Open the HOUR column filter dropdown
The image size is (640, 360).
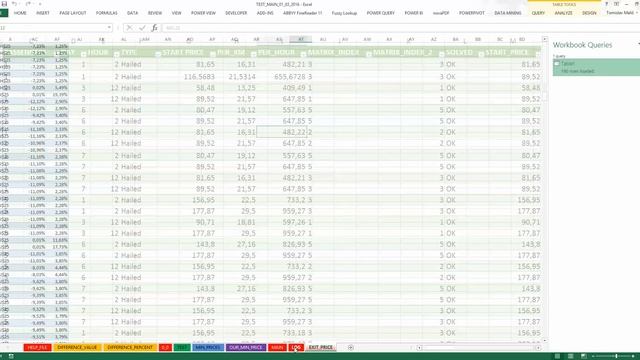tap(116, 54)
